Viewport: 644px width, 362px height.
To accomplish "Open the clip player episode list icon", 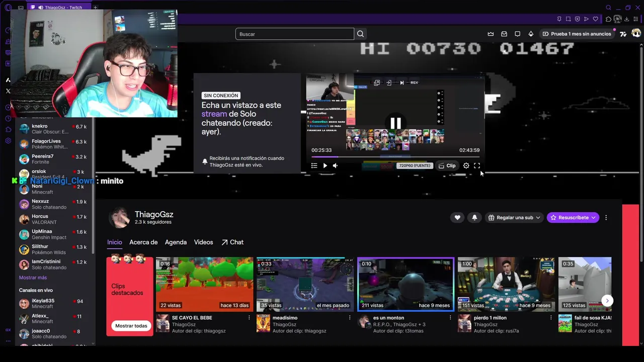I will pos(314,165).
